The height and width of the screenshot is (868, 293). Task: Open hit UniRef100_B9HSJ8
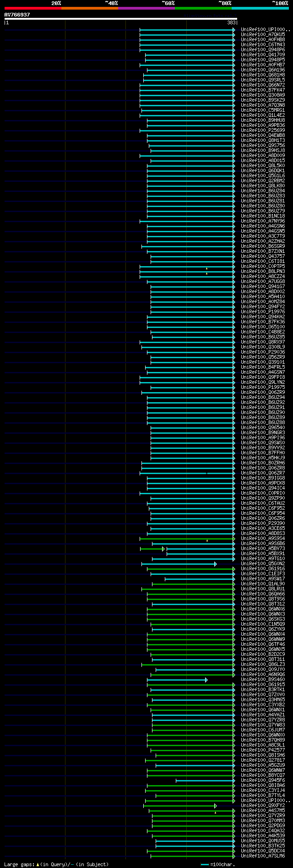263,151
